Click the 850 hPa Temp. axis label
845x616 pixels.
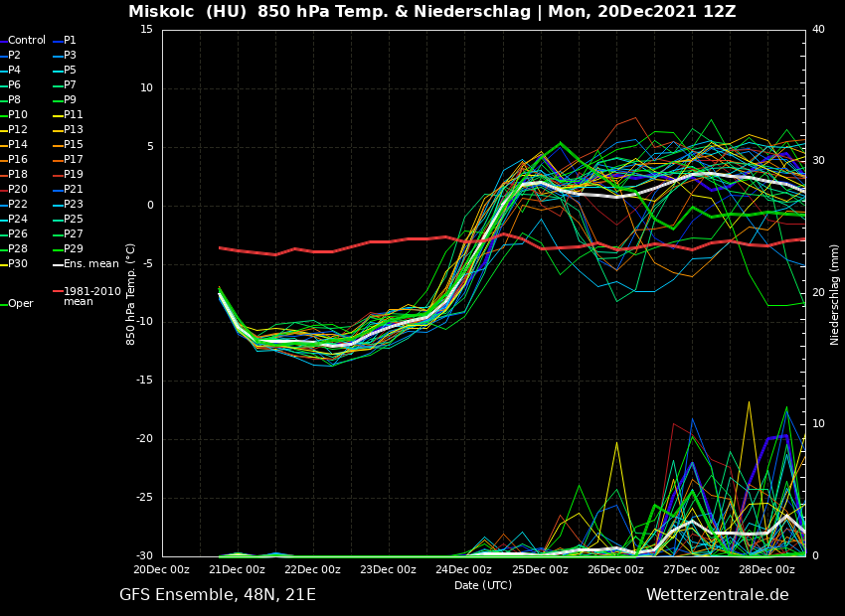(x=131, y=294)
